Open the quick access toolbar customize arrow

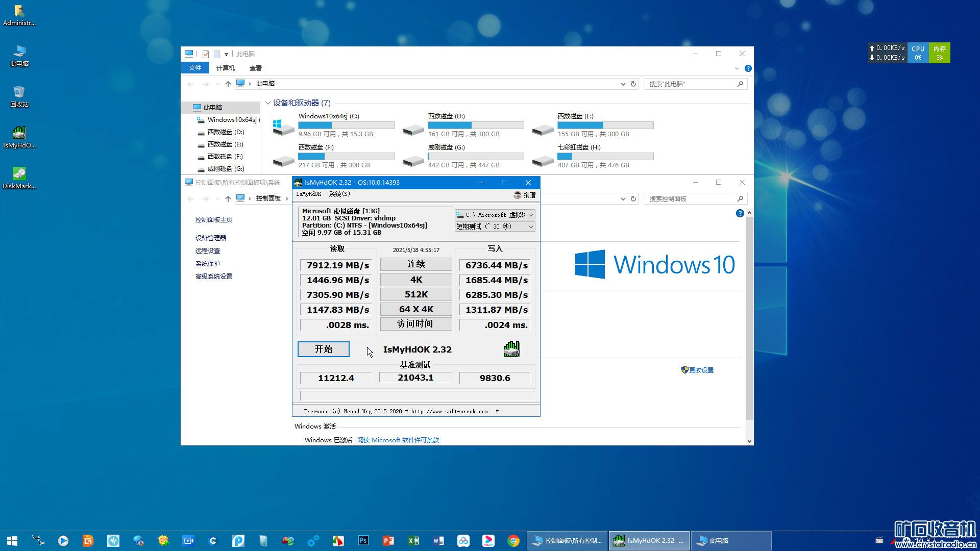(x=226, y=54)
